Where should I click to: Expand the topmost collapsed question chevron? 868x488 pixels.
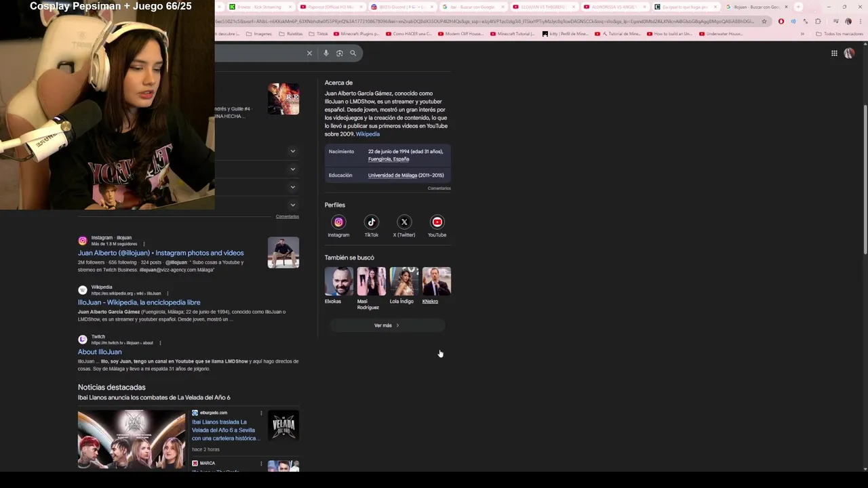(x=293, y=151)
